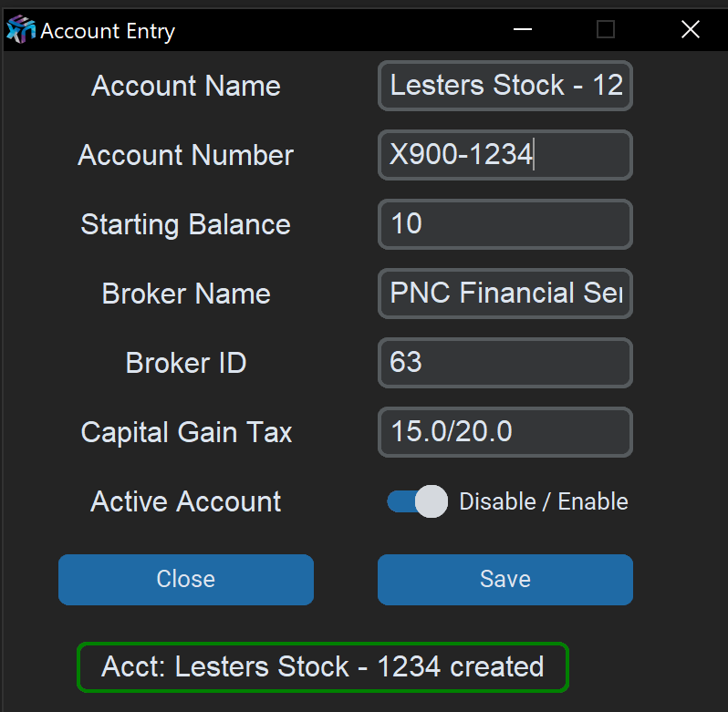The image size is (728, 712).
Task: Toggle the Active Account switch
Action: point(417,501)
